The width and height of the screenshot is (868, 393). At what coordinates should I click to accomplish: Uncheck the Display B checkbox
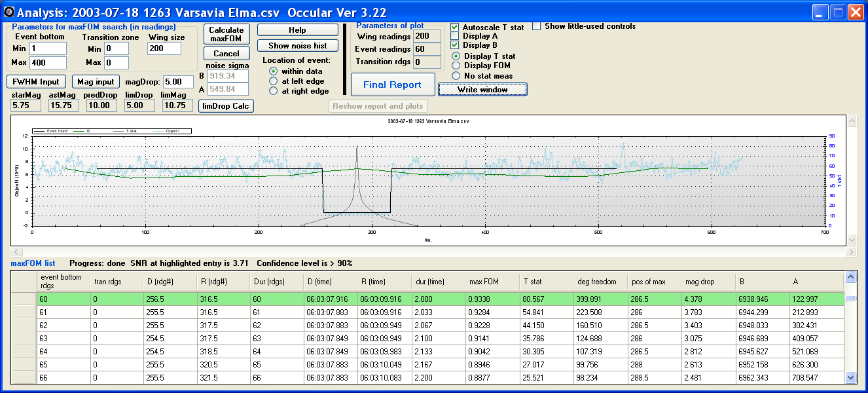point(455,46)
